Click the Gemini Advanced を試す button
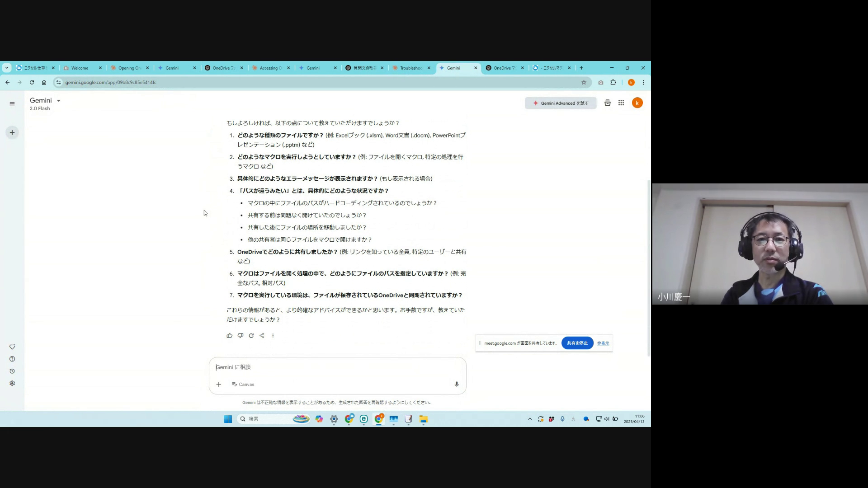868x488 pixels. point(561,103)
